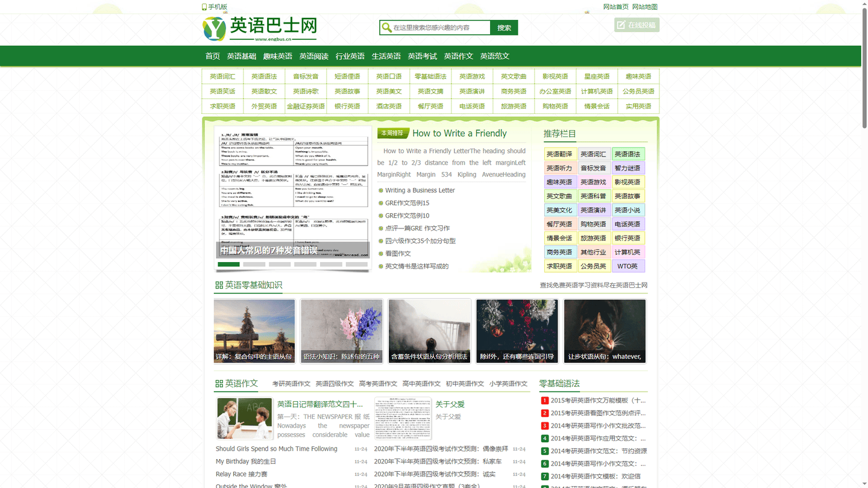Screen dimensions: 868x488
Task: Switch to 考研英语作文 tab
Action: click(x=291, y=384)
